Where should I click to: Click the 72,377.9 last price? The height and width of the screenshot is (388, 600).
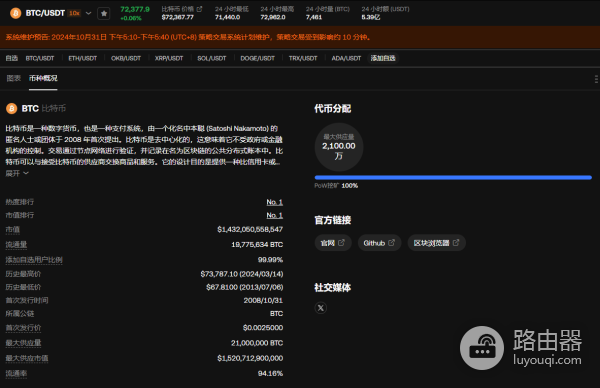tap(135, 9)
